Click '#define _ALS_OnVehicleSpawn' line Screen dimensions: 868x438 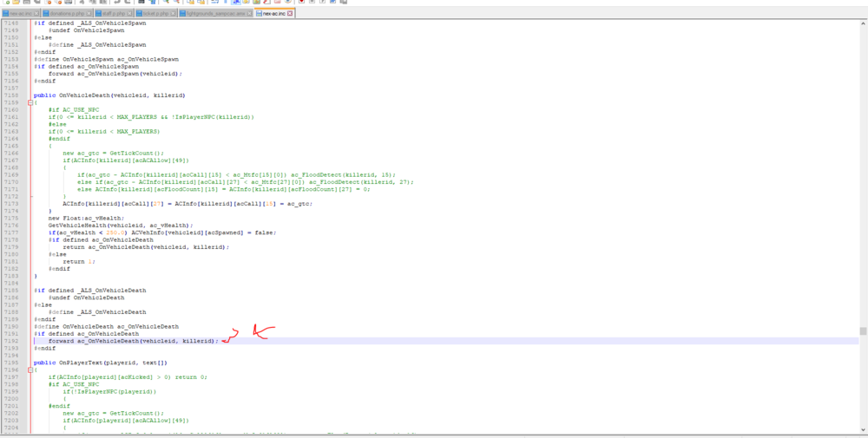[97, 44]
